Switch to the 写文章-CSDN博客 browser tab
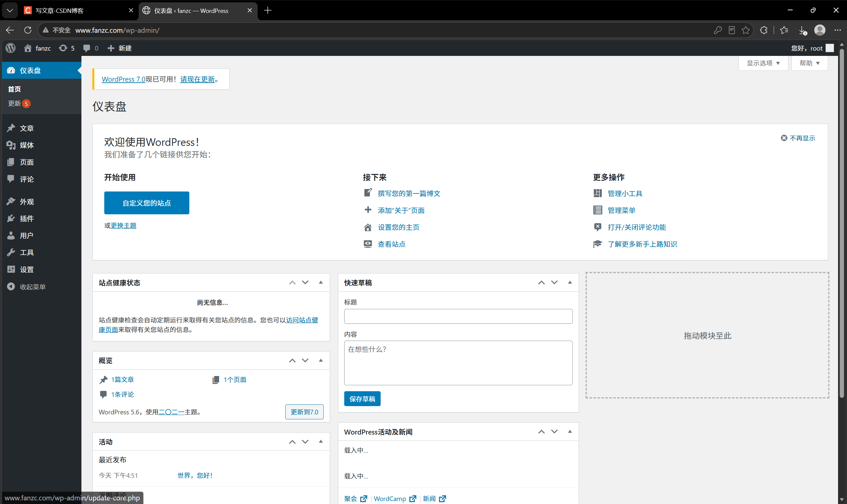Image resolution: width=847 pixels, height=504 pixels. (79, 11)
